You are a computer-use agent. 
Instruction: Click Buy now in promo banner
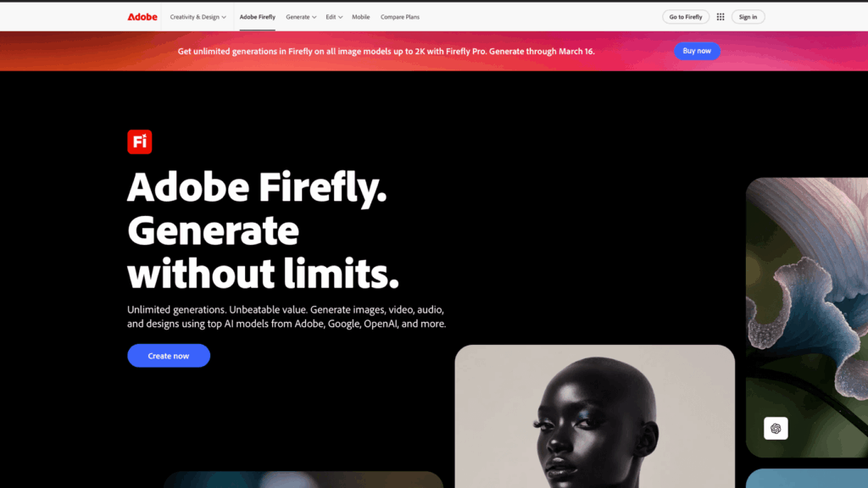[697, 51]
